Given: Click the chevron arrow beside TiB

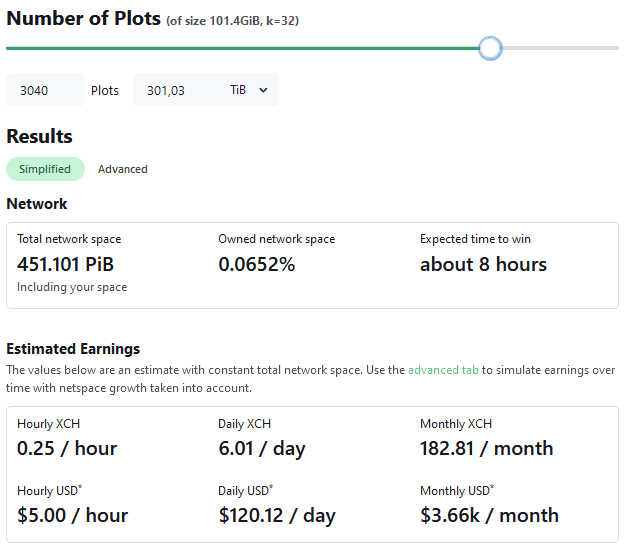Looking at the screenshot, I should point(264,90).
